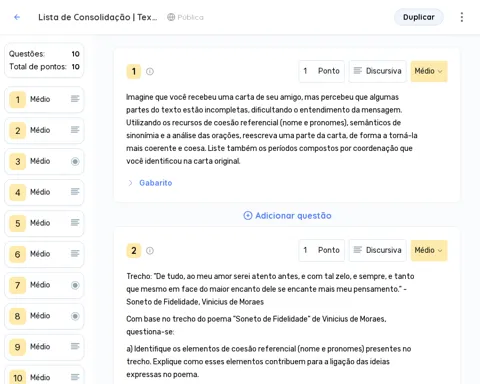
Task: Click the info icon beside question 2
Action: 150,251
